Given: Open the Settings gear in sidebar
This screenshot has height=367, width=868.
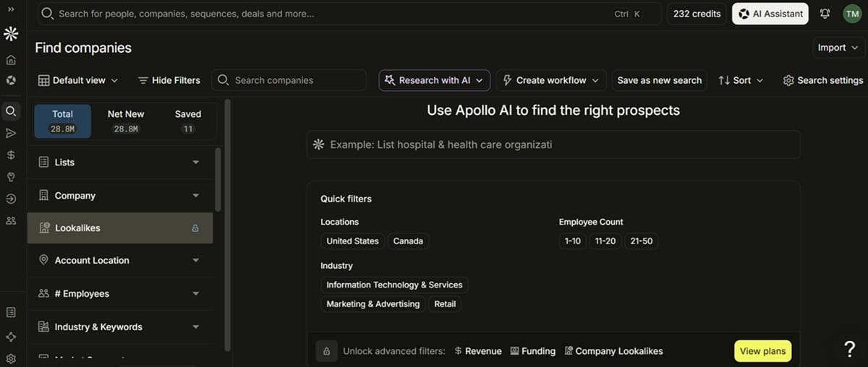Looking at the screenshot, I should pos(11,359).
